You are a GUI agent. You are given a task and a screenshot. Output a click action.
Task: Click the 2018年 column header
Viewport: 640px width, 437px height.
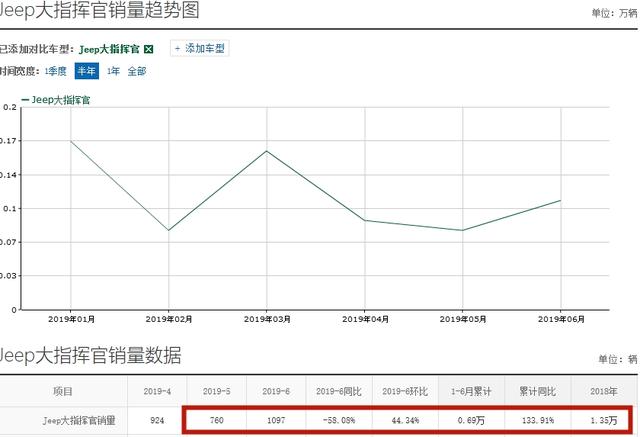coord(604,392)
